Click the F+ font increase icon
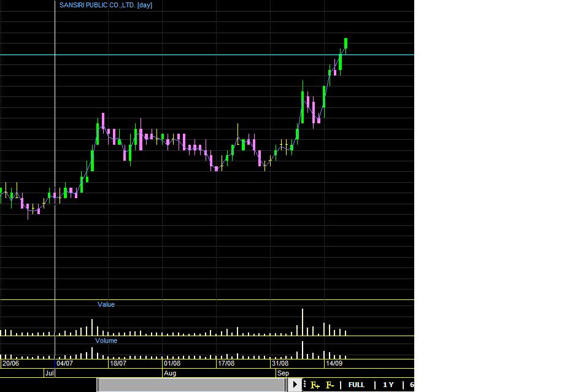Image resolution: width=575 pixels, height=392 pixels. pyautogui.click(x=315, y=385)
